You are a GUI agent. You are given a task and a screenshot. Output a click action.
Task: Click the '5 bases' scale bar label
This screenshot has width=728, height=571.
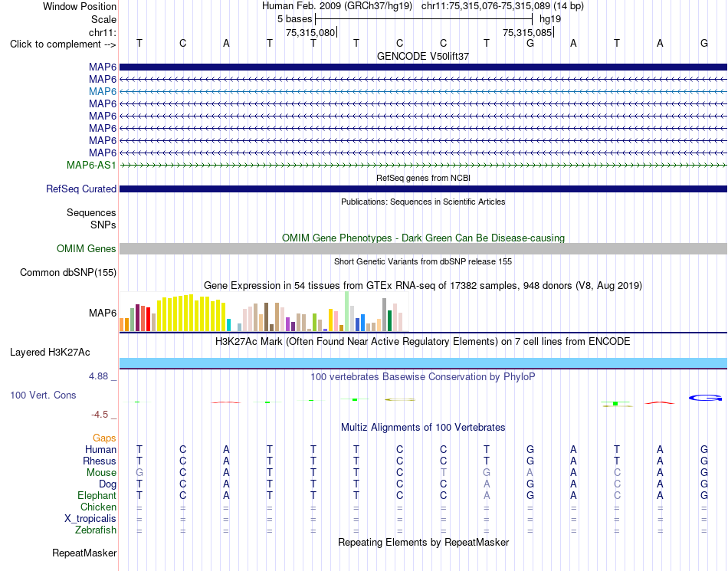click(294, 19)
